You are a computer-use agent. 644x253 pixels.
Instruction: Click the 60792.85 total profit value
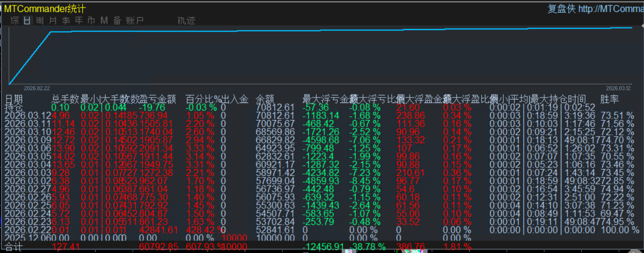click(x=158, y=246)
